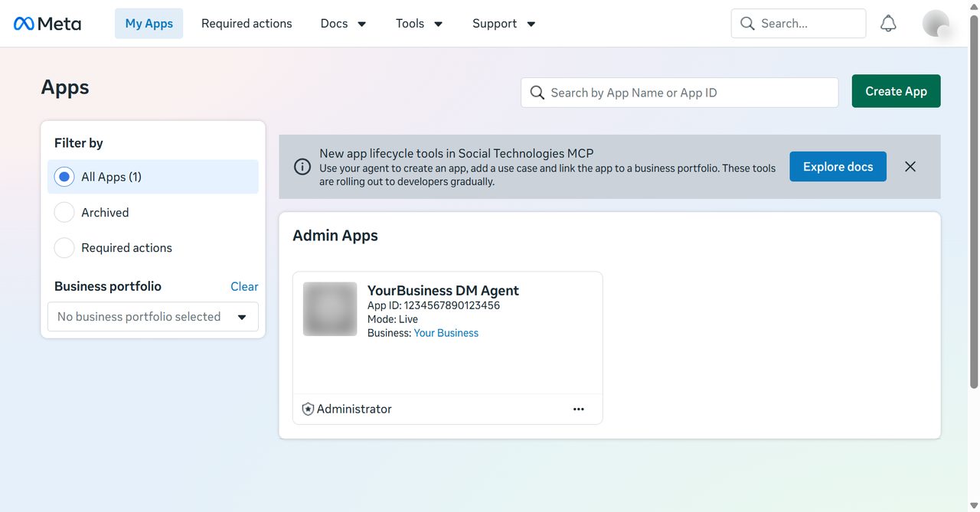Click the New app lifecycle tools banner title
Image resolution: width=980 pixels, height=512 pixels.
(456, 154)
